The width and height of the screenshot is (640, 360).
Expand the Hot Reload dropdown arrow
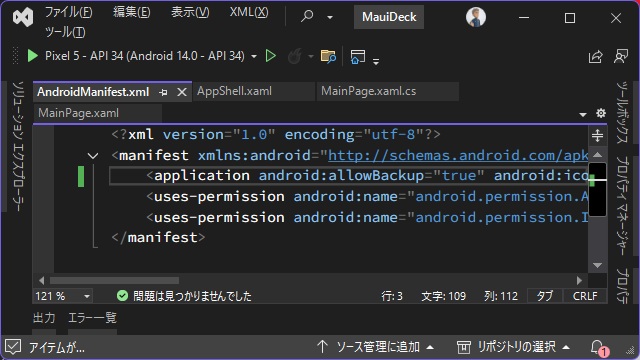[x=311, y=56]
